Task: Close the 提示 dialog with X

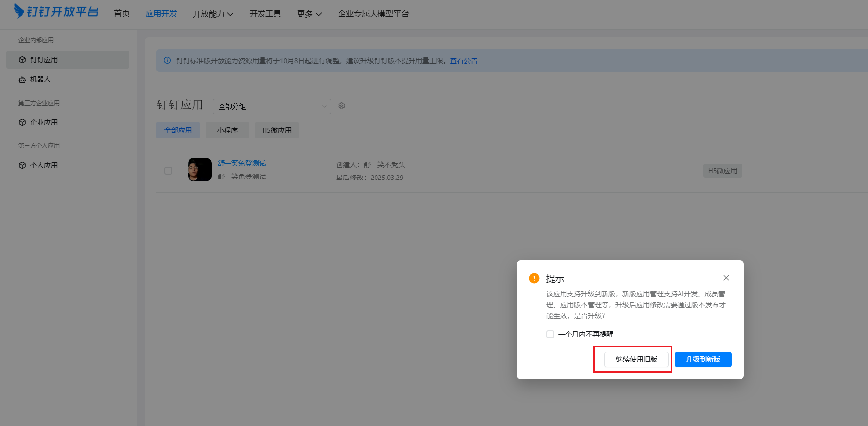Action: [726, 278]
